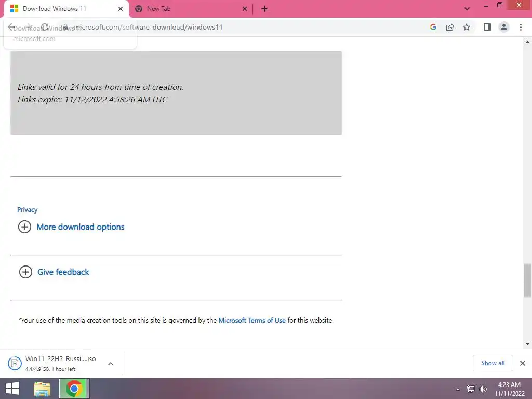
Task: Expand More download options
Action: click(81, 227)
